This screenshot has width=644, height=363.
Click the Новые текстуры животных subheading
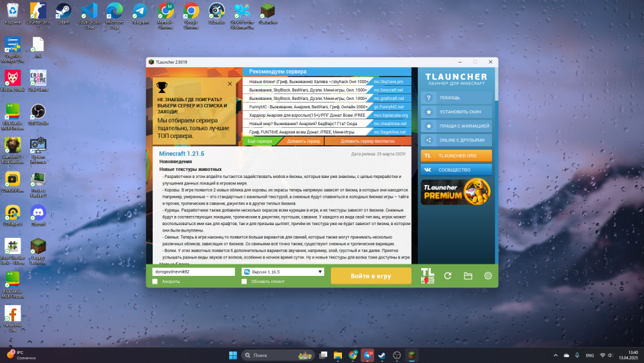tap(191, 170)
